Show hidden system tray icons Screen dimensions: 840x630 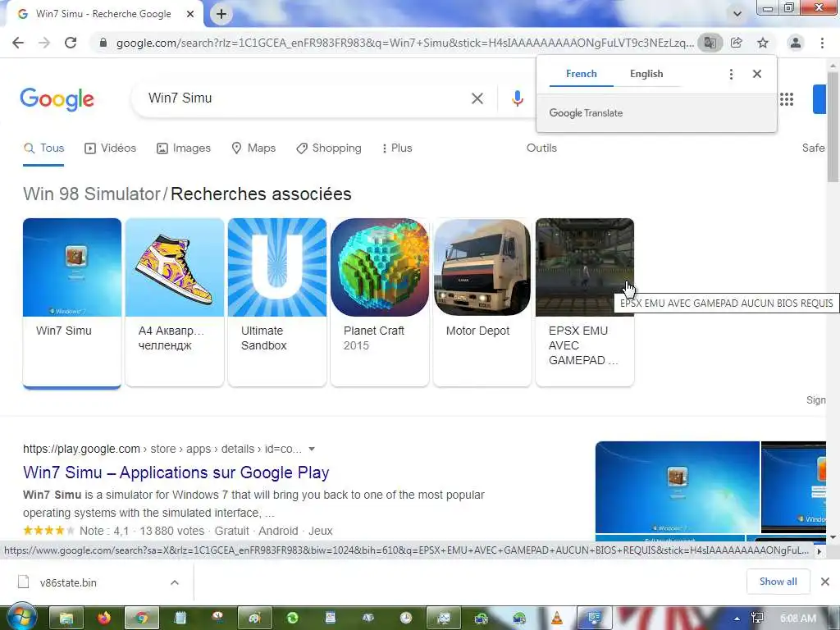tap(737, 619)
